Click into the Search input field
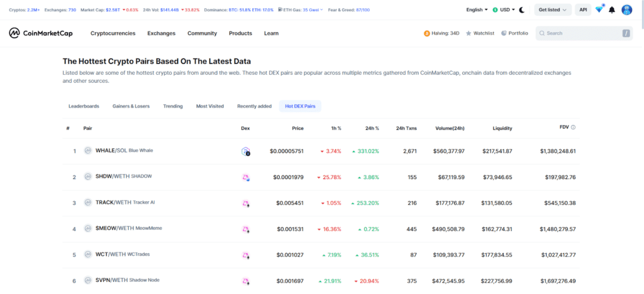 pos(584,33)
